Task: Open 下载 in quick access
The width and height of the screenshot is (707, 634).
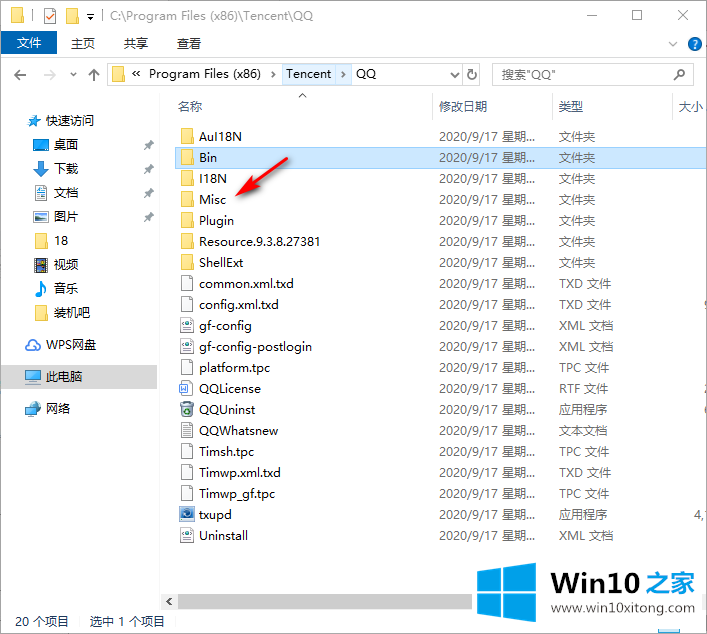Action: 66,169
